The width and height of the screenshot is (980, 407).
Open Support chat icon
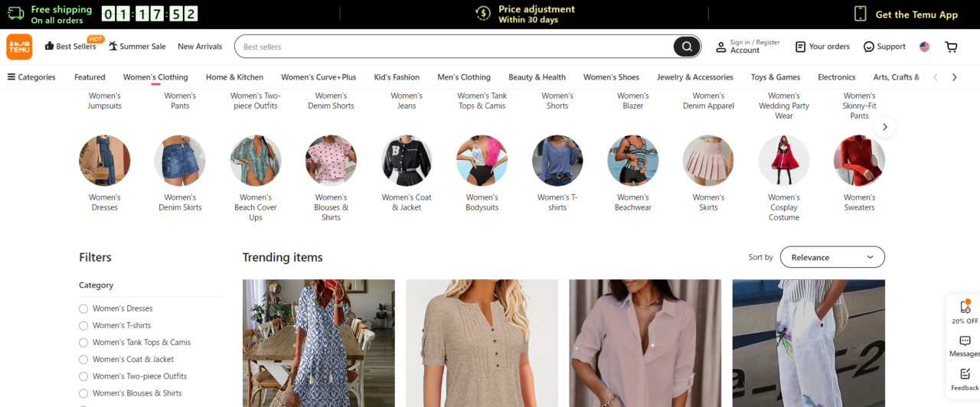click(x=869, y=47)
